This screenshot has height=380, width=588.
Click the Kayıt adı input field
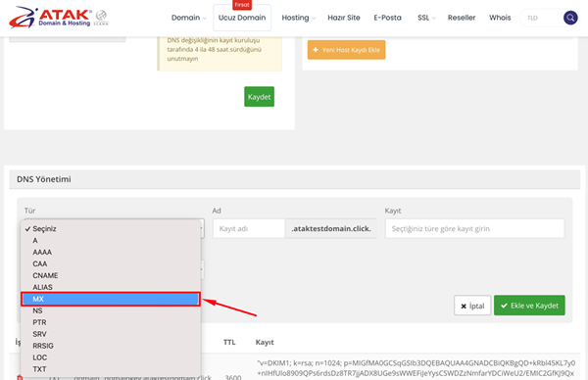[x=249, y=228]
